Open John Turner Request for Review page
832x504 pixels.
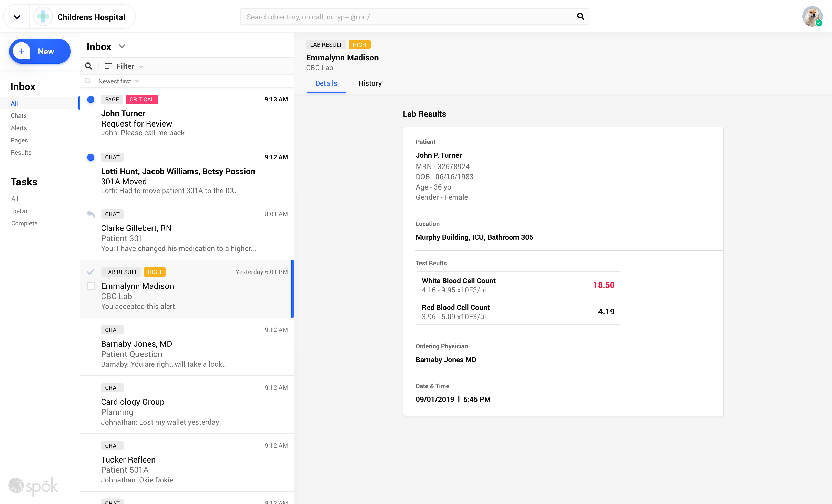coord(187,116)
